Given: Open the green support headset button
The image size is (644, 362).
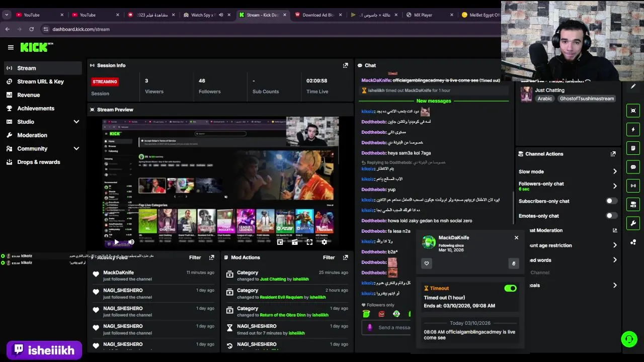Looking at the screenshot, I should [x=629, y=339].
